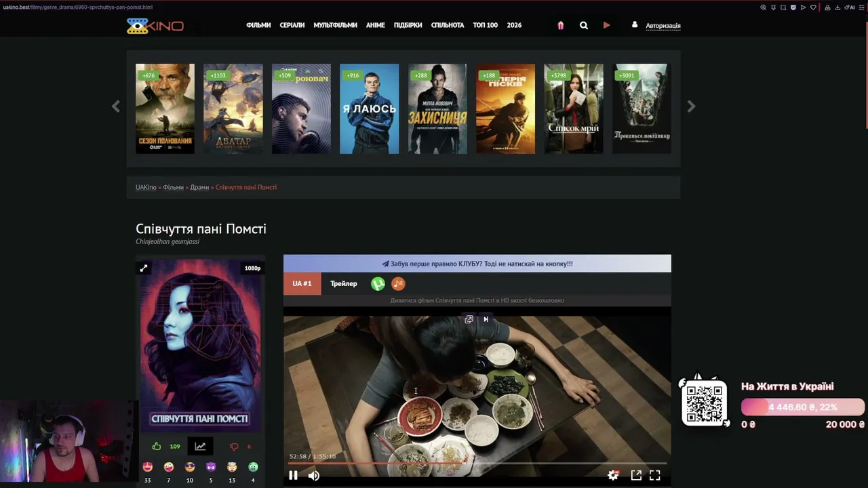Screen dimensions: 868x488
Task: Open the green torrent download icon
Action: (378, 284)
